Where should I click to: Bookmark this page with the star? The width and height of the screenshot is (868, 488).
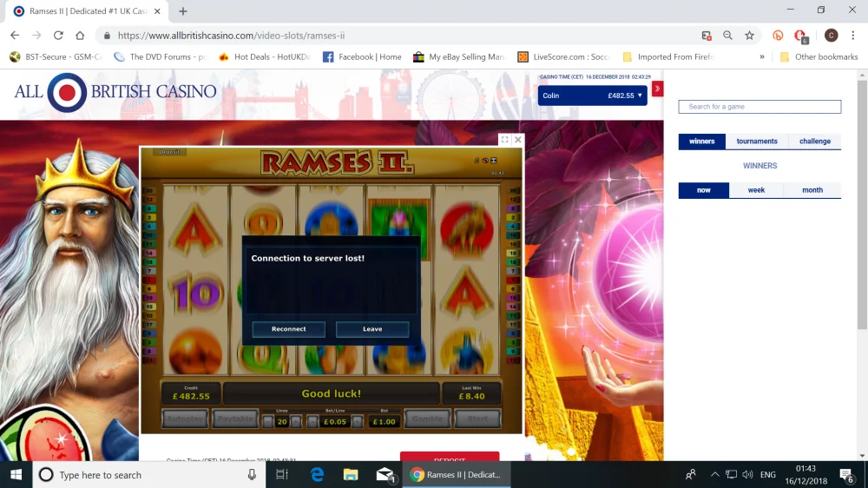(x=749, y=36)
